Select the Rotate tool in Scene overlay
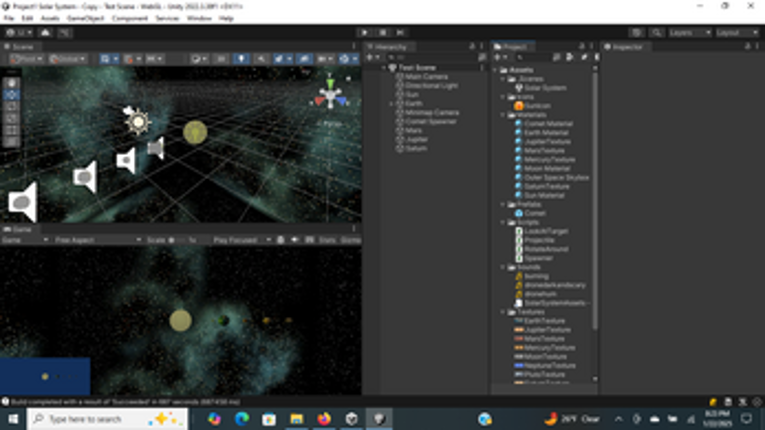This screenshot has width=765, height=430. [12, 107]
